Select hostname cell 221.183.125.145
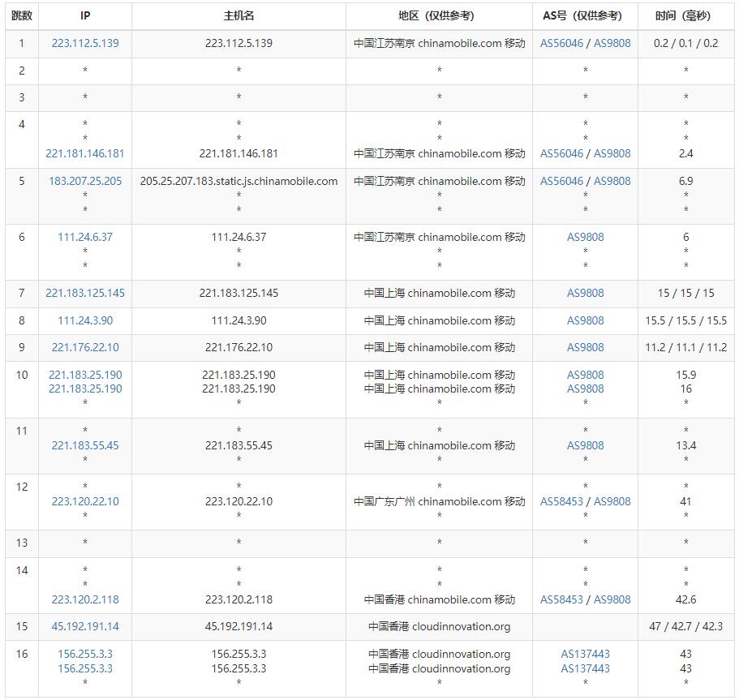Viewport: 739px width, 700px height. 238,293
